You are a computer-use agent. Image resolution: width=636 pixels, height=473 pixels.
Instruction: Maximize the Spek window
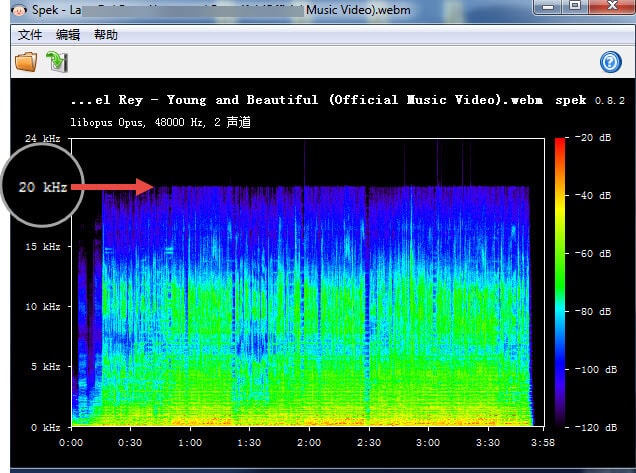coord(575,7)
